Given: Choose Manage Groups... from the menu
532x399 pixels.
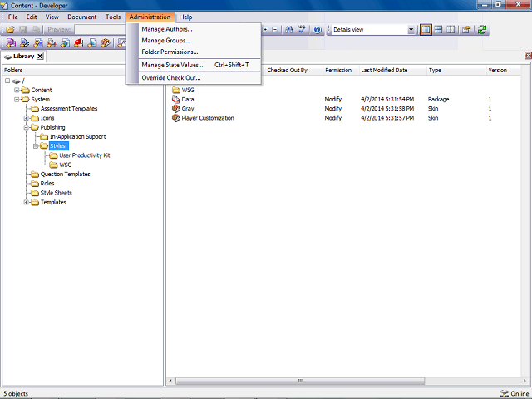Looking at the screenshot, I should tap(199, 41).
